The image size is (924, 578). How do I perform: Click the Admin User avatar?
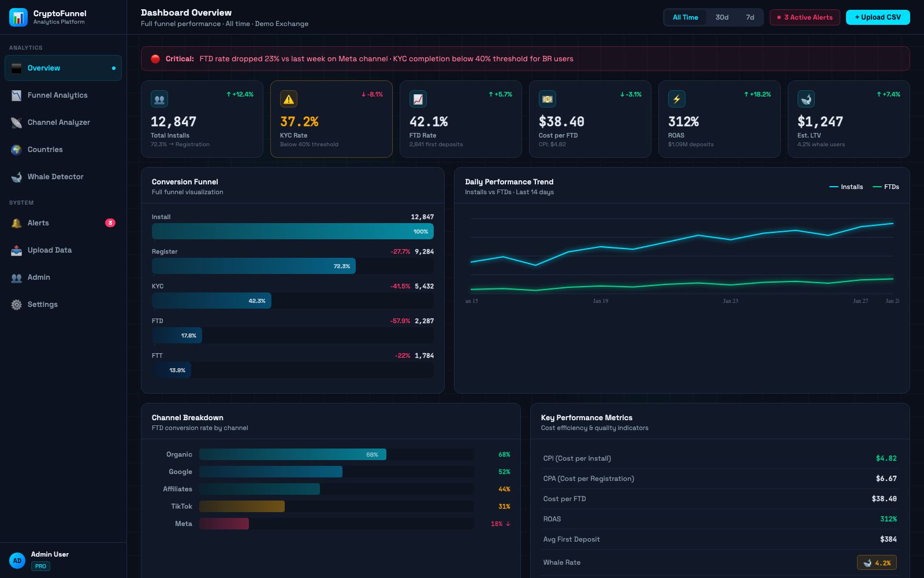17,560
